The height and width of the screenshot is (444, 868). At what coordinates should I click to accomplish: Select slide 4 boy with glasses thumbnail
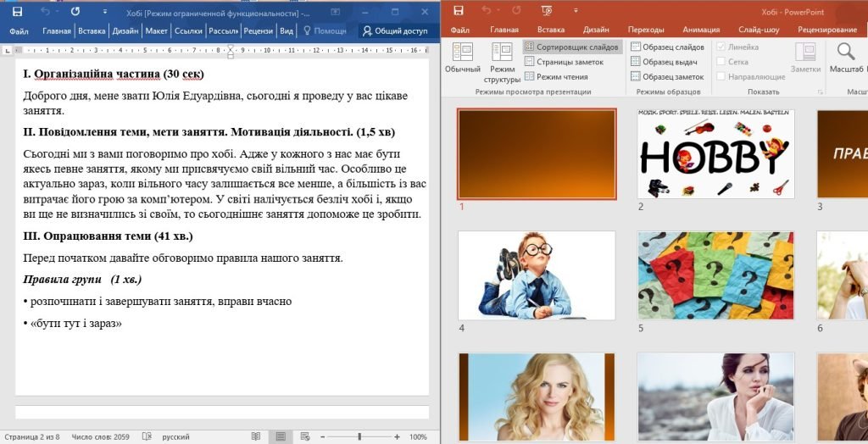537,275
